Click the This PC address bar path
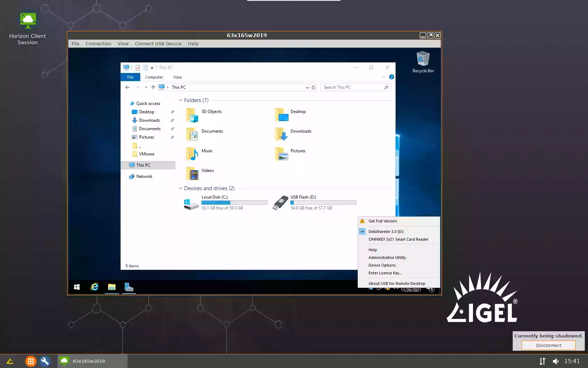 [x=179, y=87]
